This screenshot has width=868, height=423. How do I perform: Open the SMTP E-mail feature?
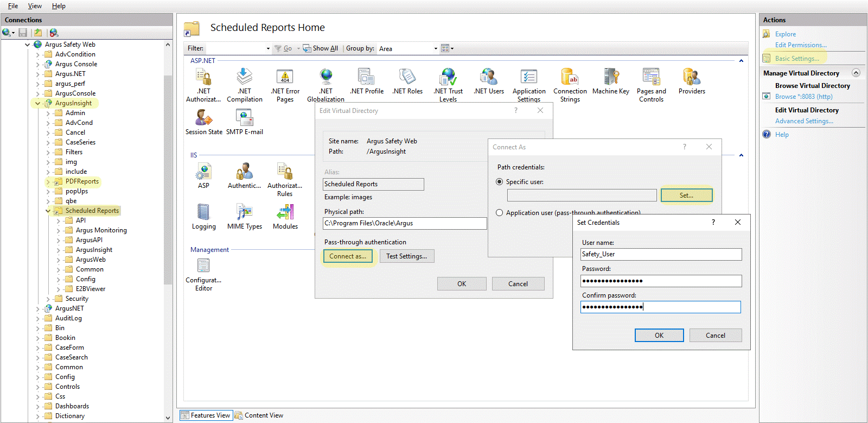pyautogui.click(x=245, y=122)
